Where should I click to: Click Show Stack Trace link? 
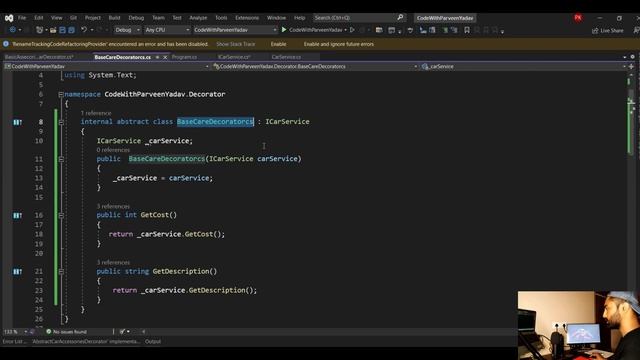pyautogui.click(x=236, y=44)
